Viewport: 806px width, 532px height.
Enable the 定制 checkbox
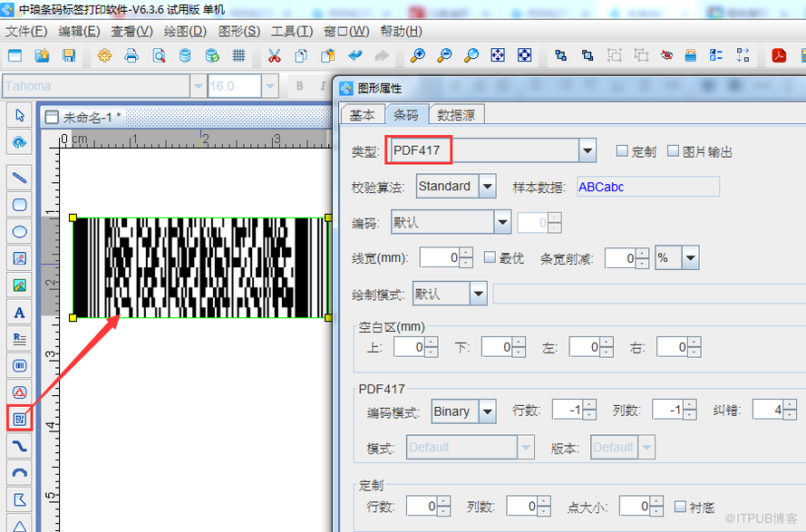pyautogui.click(x=622, y=151)
